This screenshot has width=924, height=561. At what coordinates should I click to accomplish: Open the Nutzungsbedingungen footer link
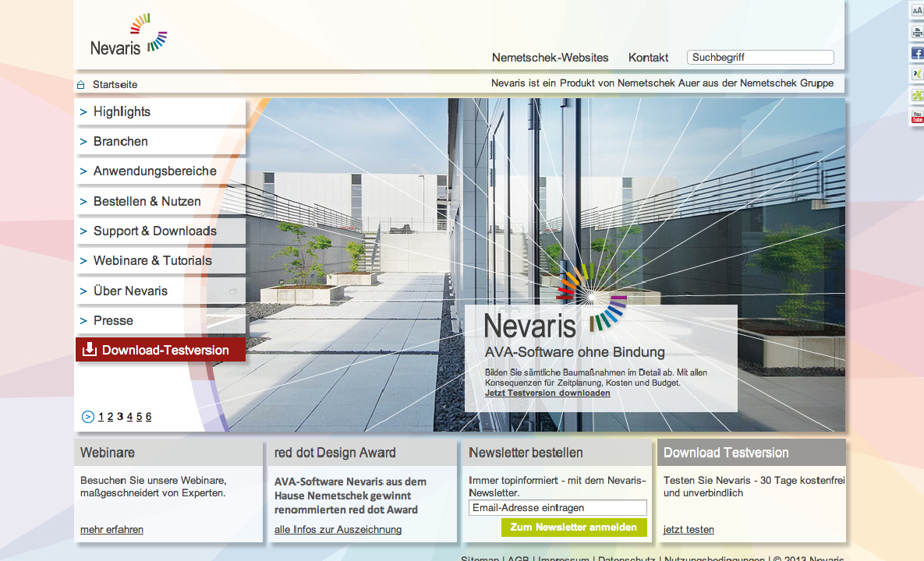714,558
